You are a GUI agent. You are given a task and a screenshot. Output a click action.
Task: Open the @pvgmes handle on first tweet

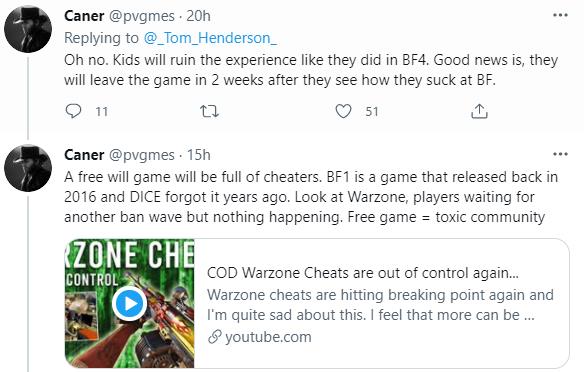[141, 16]
